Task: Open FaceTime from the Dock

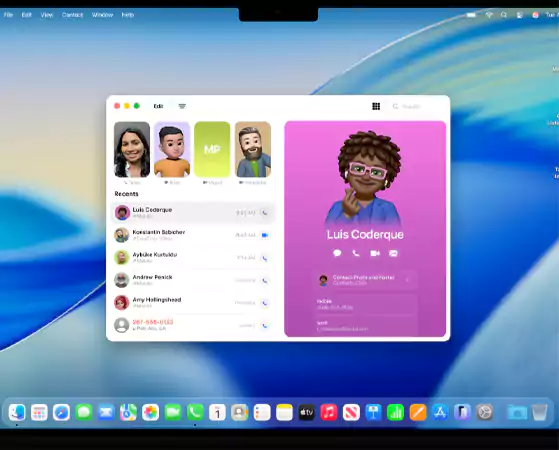Action: [x=173, y=413]
